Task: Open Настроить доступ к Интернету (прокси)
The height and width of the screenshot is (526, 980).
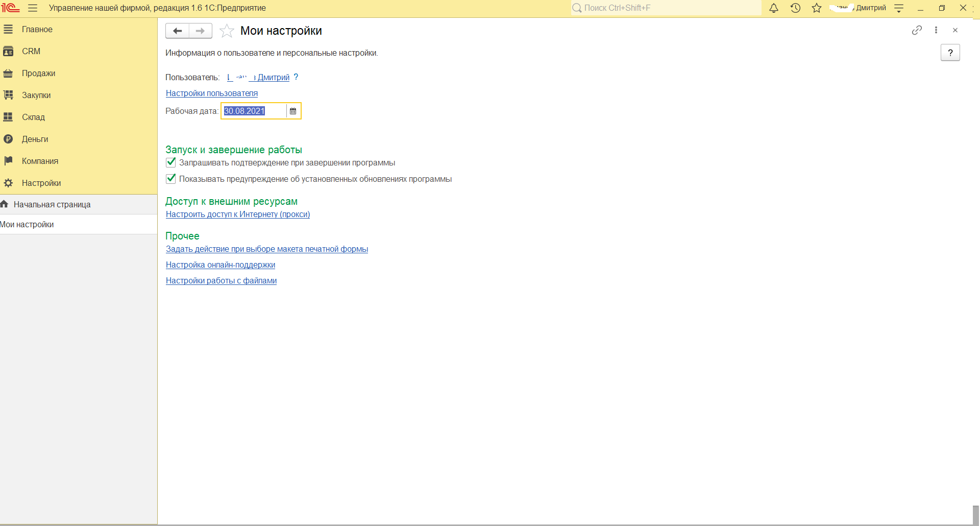Action: [238, 214]
